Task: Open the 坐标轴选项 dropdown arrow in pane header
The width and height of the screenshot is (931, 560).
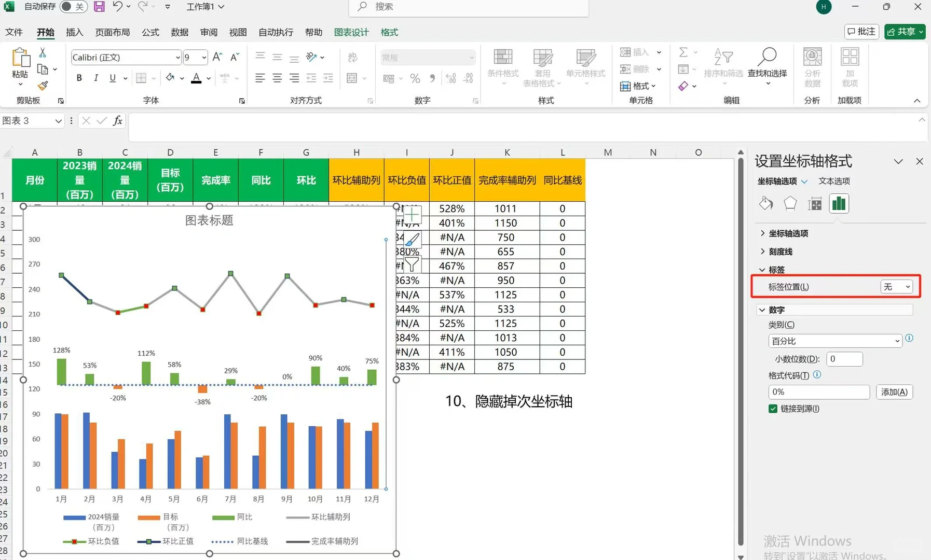Action: point(804,181)
